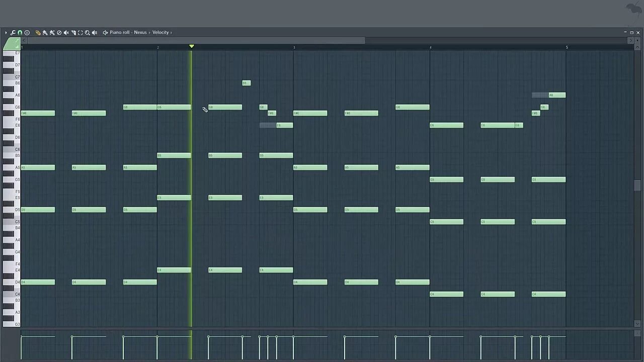Viewport: 644px width, 362px height.
Task: Click the vertical scrollbar handle at right
Action: point(637,185)
